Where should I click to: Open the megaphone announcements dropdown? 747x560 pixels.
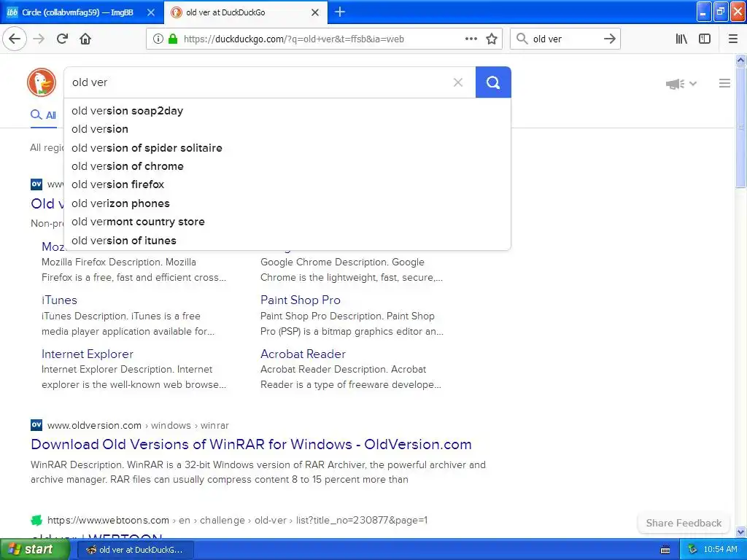(681, 84)
